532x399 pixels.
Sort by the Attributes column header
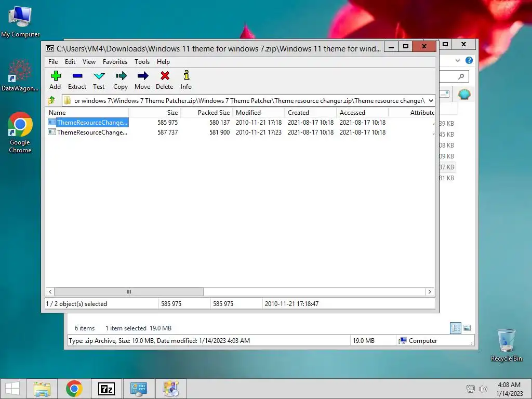[412, 113]
